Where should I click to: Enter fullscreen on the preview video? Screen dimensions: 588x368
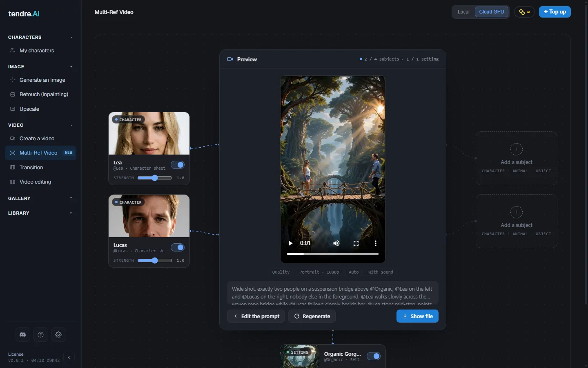click(356, 243)
